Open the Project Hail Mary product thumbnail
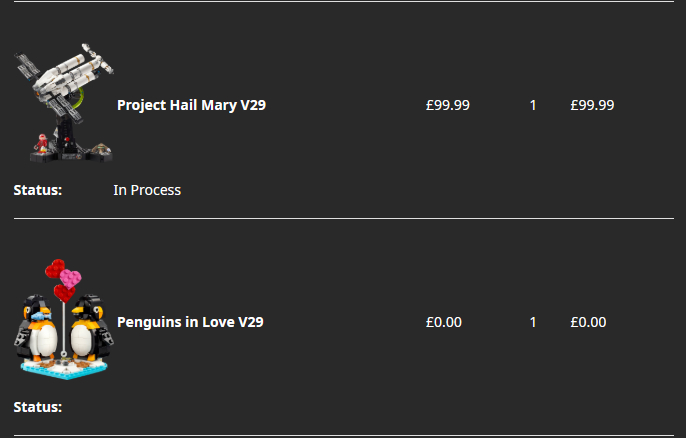Screen dimensions: 686x438 pos(64,104)
